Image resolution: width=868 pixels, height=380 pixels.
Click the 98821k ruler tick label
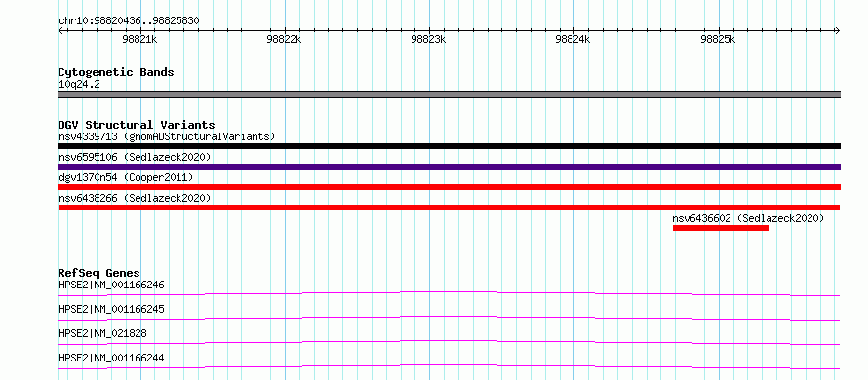tap(140, 39)
